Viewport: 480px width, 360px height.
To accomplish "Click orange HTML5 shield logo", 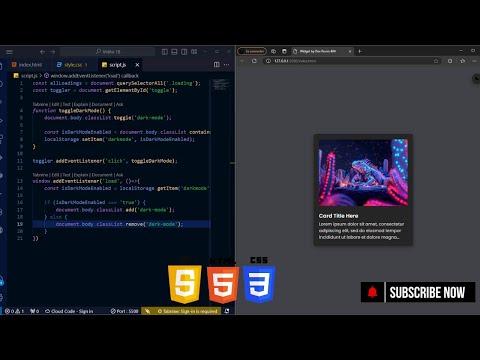I will click(x=223, y=284).
